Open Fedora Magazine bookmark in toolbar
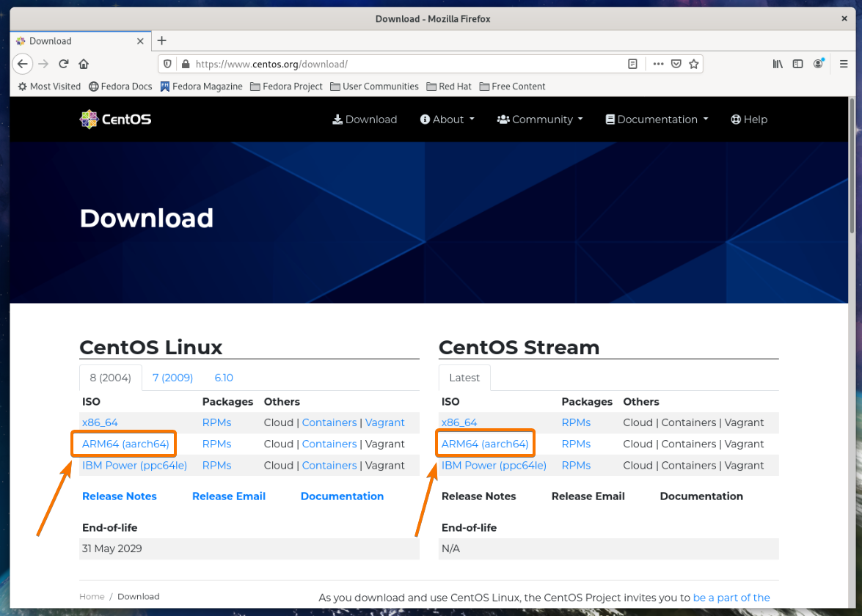862x616 pixels. click(201, 87)
